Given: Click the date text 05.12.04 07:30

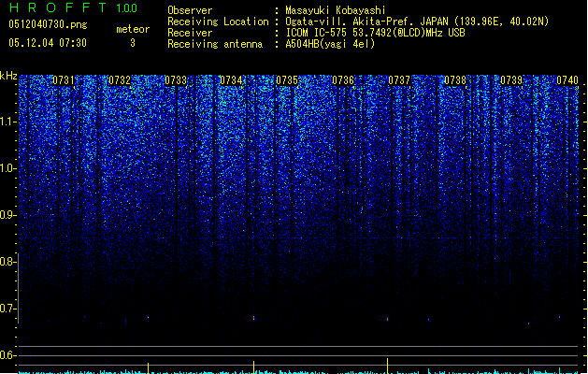Looking at the screenshot, I should click(x=48, y=43).
